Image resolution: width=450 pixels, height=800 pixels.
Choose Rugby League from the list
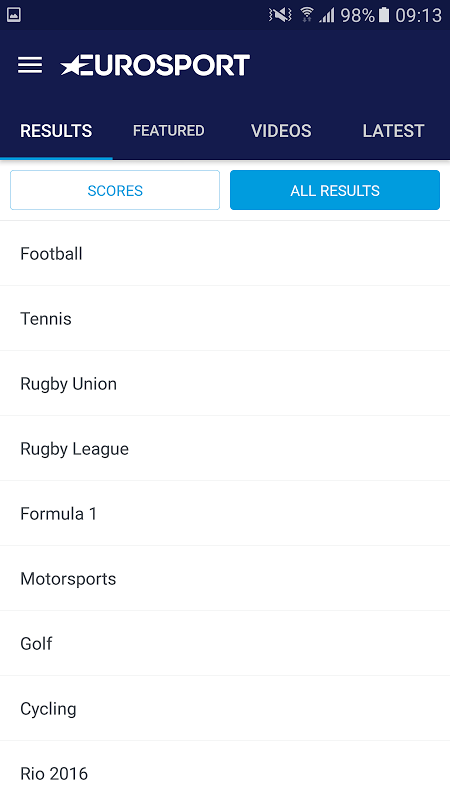(225, 448)
